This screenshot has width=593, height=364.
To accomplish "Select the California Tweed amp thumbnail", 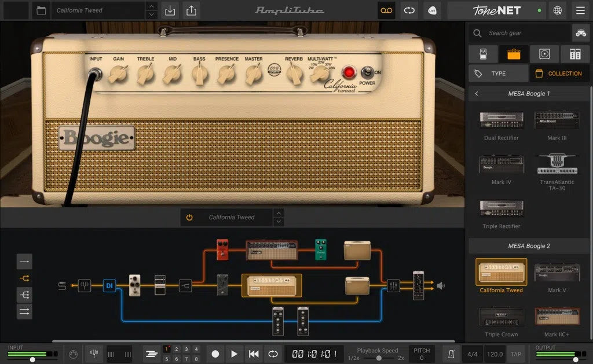I will pyautogui.click(x=501, y=272).
